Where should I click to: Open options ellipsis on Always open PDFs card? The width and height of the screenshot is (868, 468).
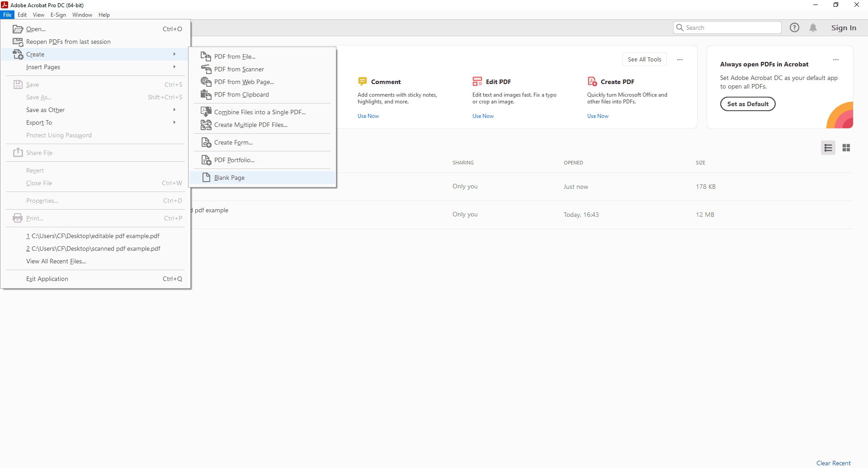pos(836,60)
